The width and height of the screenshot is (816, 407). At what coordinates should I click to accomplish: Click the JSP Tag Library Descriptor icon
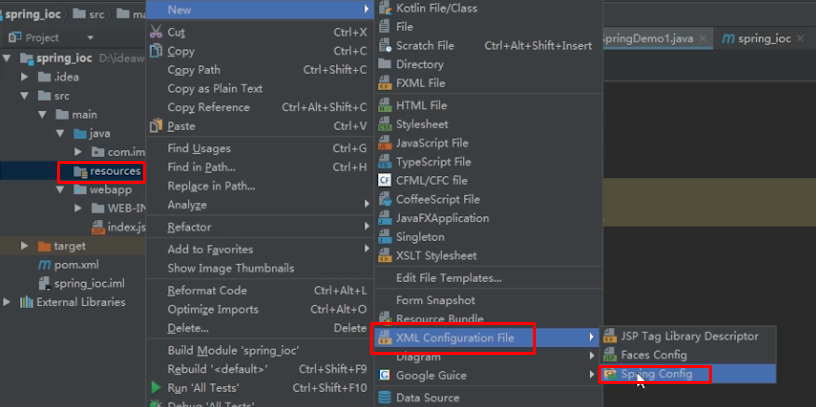(609, 336)
